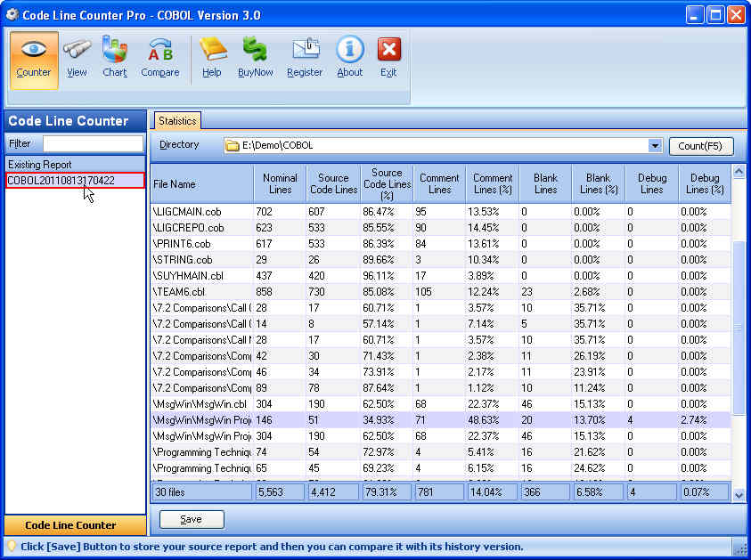Click the Save button
Image resolution: width=751 pixels, height=560 pixels.
click(192, 519)
